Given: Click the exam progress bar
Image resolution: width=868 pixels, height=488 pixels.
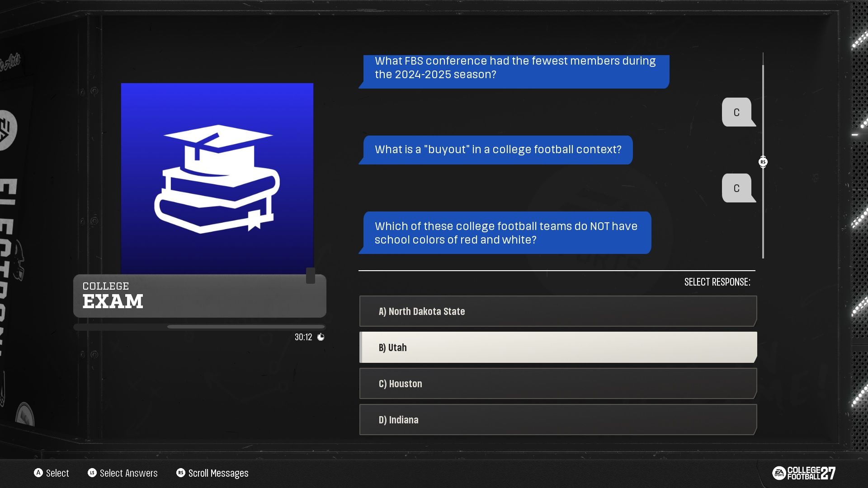Looking at the screenshot, I should tap(199, 327).
